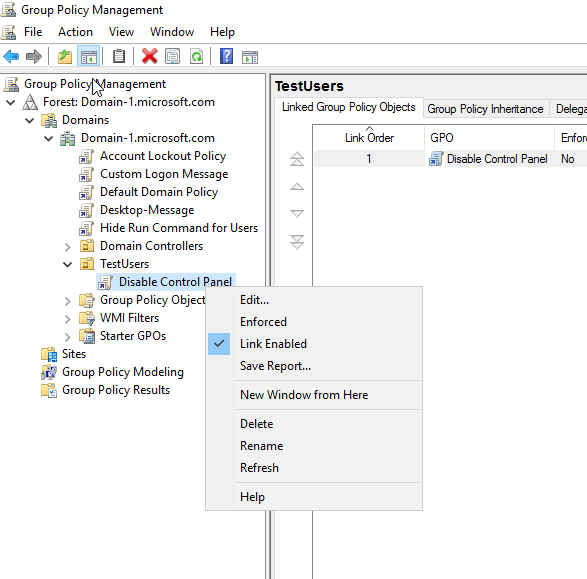Select Disable Control Panel link in tree
The height and width of the screenshot is (579, 587).
175,282
